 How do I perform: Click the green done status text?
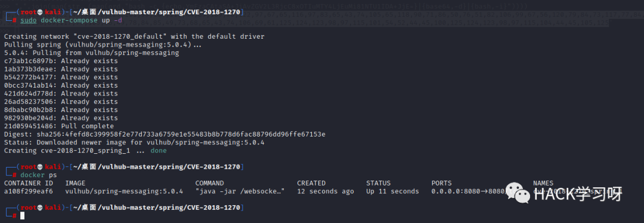point(159,151)
